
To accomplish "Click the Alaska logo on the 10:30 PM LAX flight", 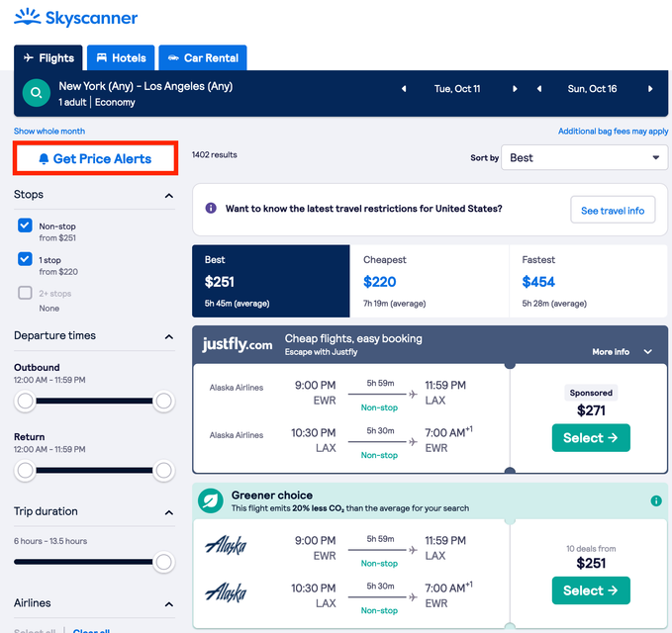I will (226, 592).
